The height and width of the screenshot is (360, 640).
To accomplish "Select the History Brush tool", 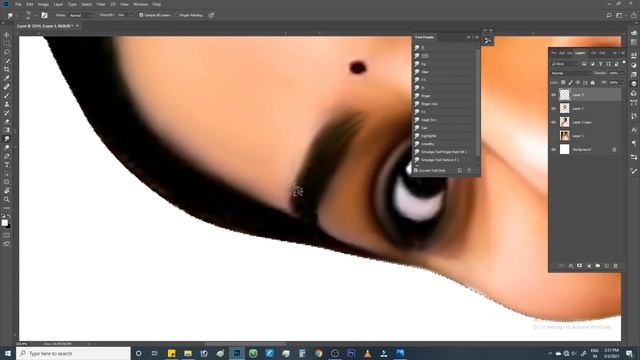I will point(7,113).
